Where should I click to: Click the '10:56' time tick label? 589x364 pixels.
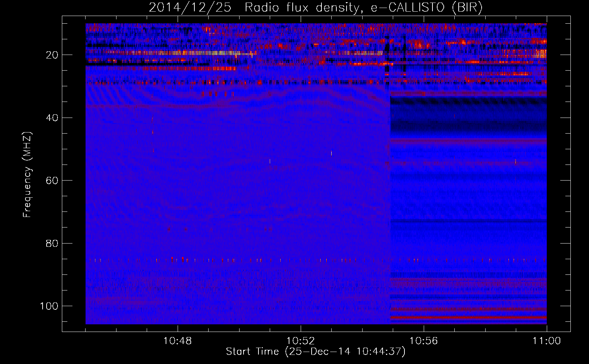pos(424,341)
